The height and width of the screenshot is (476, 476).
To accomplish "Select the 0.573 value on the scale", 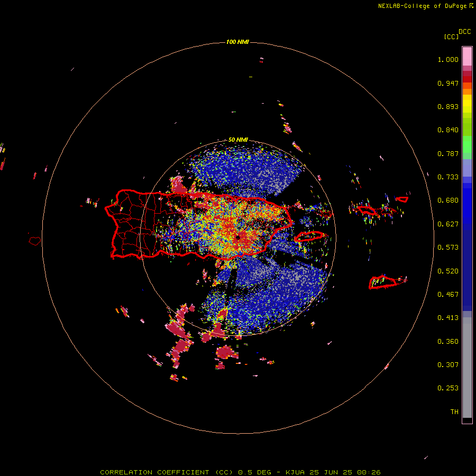I will (448, 248).
